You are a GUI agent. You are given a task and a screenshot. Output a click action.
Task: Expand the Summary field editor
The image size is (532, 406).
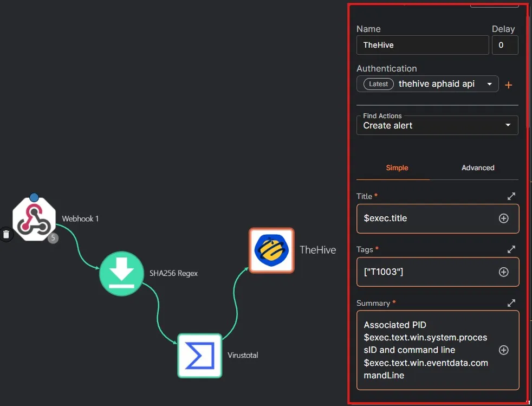[x=511, y=303]
